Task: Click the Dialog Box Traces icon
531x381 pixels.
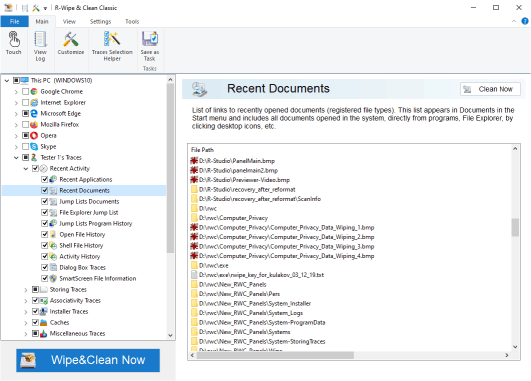Action: pyautogui.click(x=53, y=268)
